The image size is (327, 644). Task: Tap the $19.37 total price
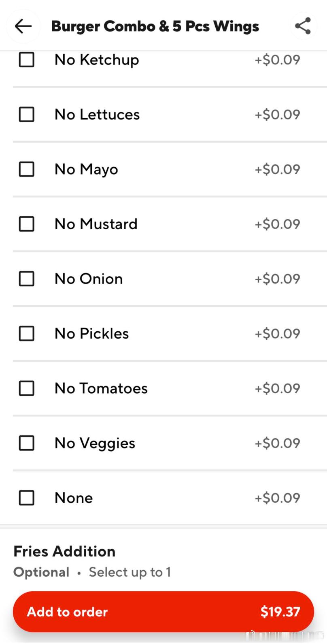pyautogui.click(x=280, y=612)
